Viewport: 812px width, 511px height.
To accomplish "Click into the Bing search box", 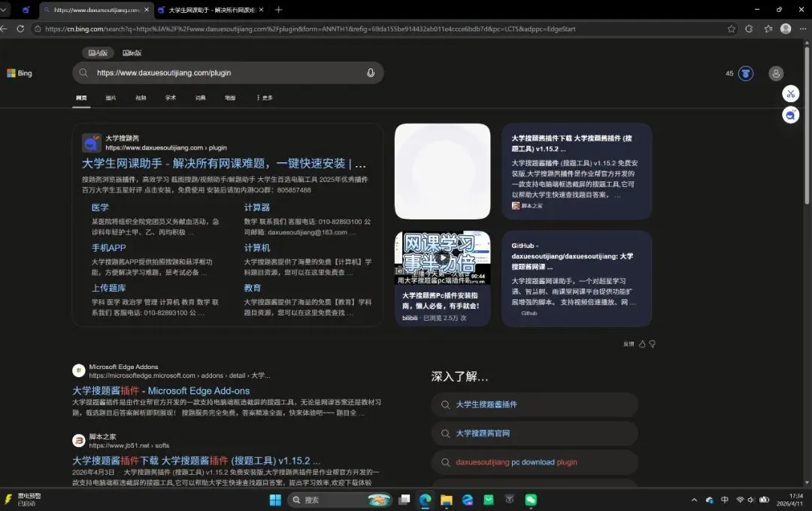I will pos(228,73).
